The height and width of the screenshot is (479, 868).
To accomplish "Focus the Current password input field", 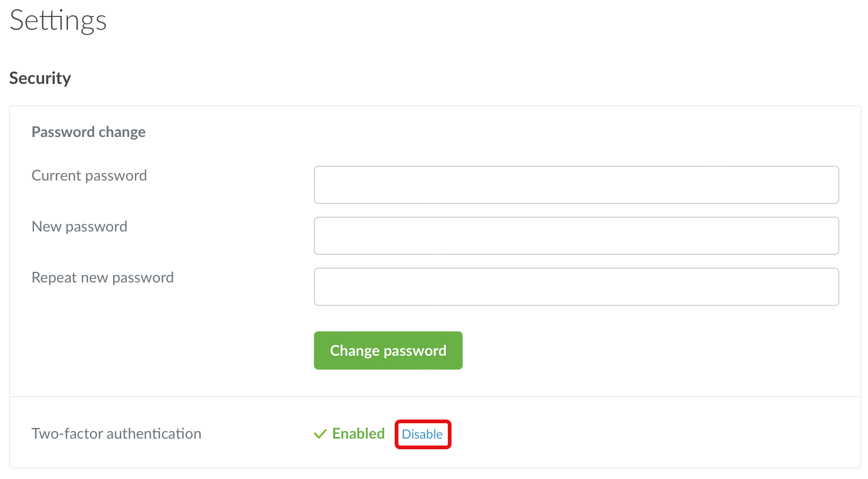I will pyautogui.click(x=576, y=185).
